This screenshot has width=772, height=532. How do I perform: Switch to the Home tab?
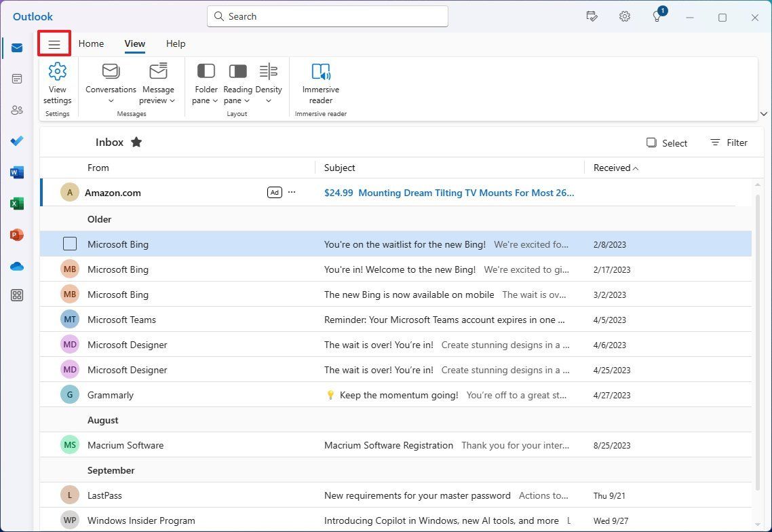click(x=91, y=43)
